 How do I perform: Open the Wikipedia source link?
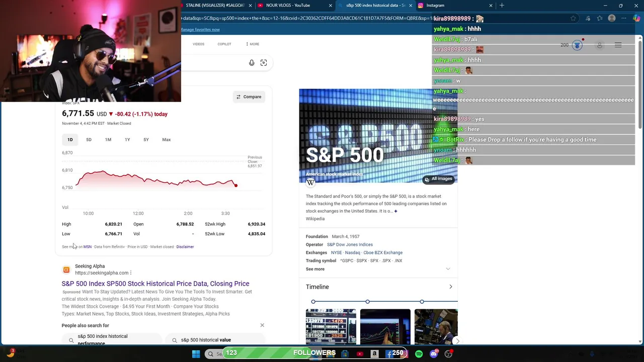click(315, 219)
